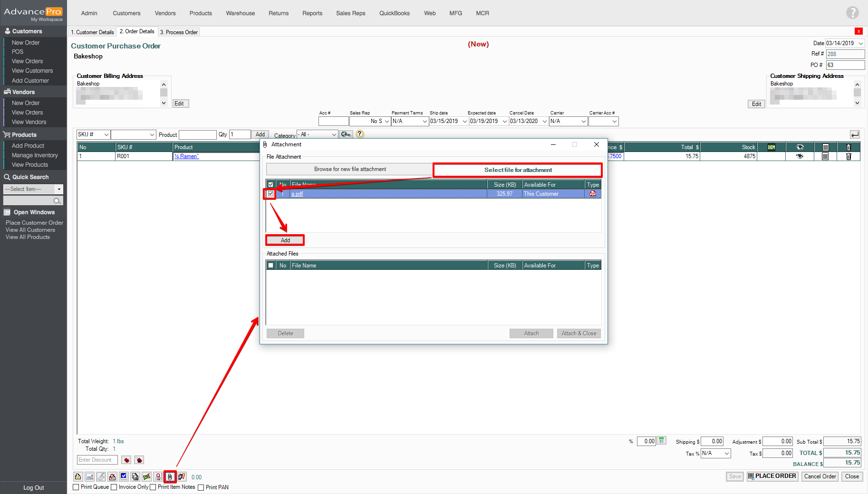Click the copy documents icon in bottom toolbar
The image size is (868, 494).
[135, 476]
